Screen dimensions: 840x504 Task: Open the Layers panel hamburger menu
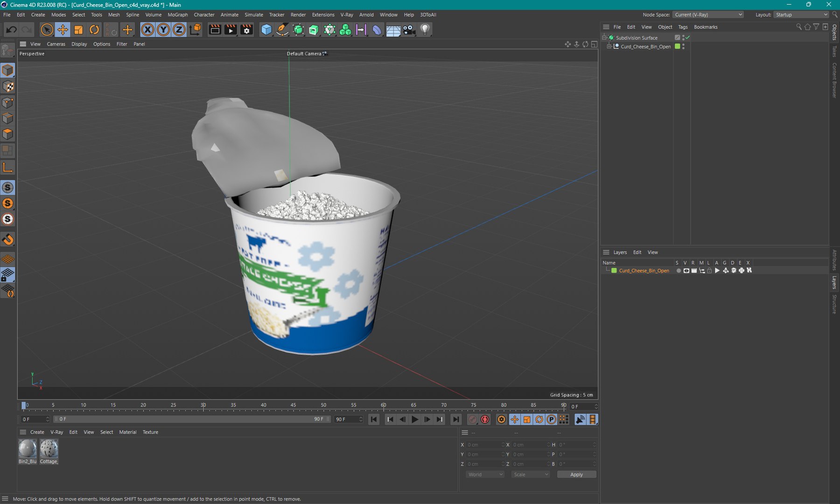(606, 252)
